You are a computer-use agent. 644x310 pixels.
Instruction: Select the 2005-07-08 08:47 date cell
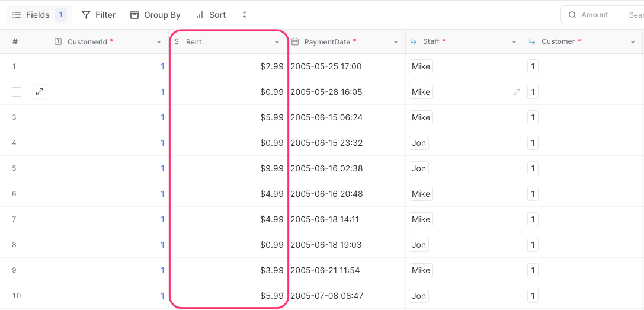(x=346, y=296)
